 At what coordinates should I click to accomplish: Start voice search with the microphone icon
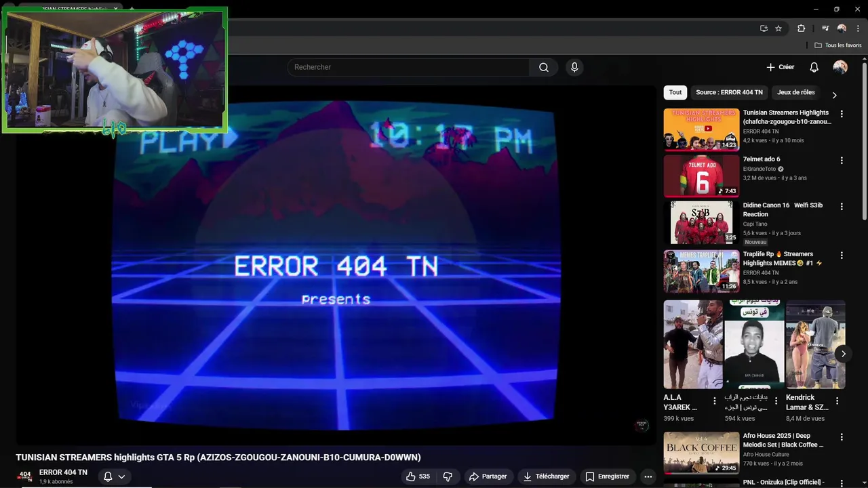tap(574, 67)
